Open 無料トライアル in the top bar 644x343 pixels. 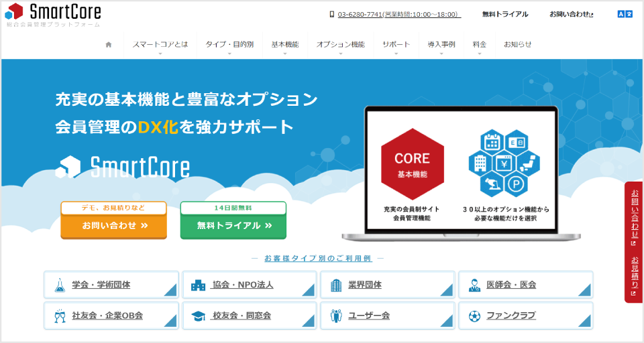(x=505, y=14)
